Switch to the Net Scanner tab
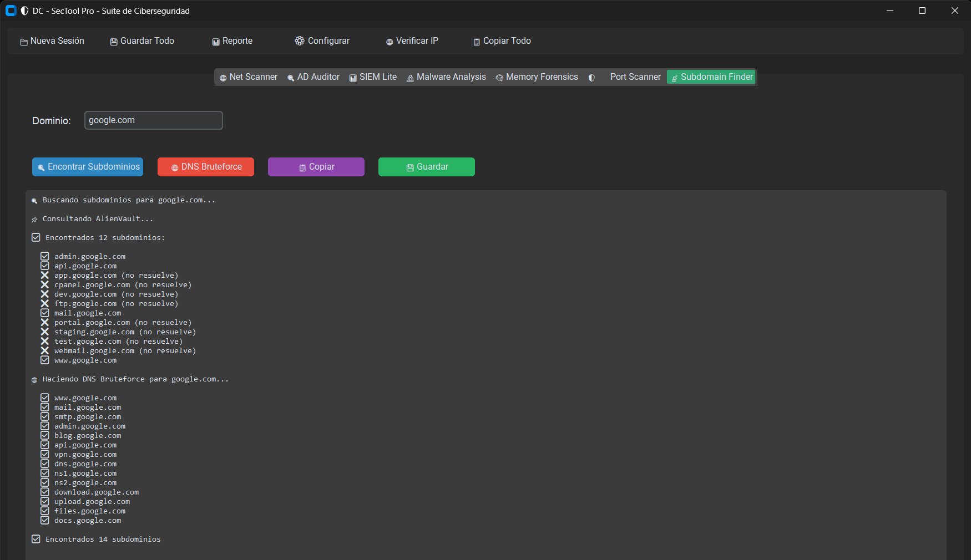971x560 pixels. coord(249,77)
